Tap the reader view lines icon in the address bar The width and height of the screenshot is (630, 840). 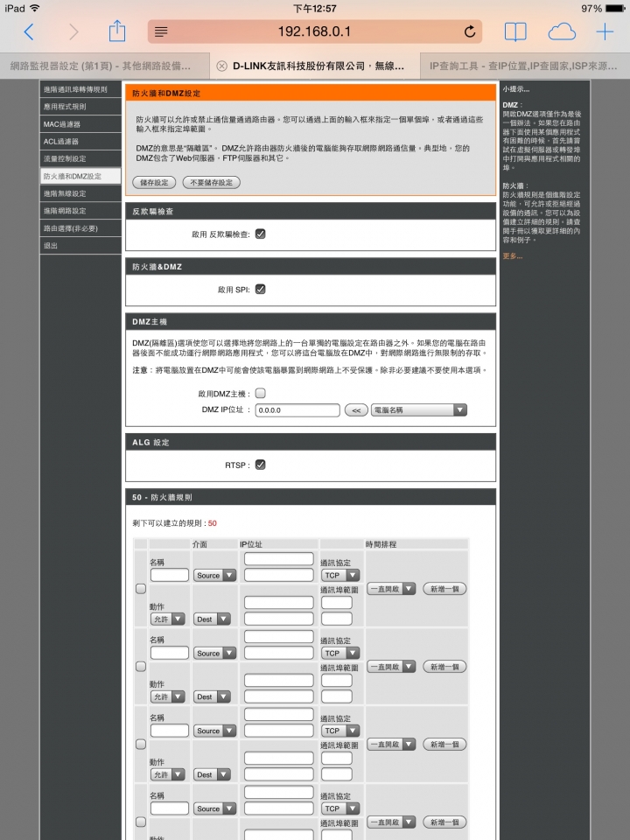coord(161,31)
